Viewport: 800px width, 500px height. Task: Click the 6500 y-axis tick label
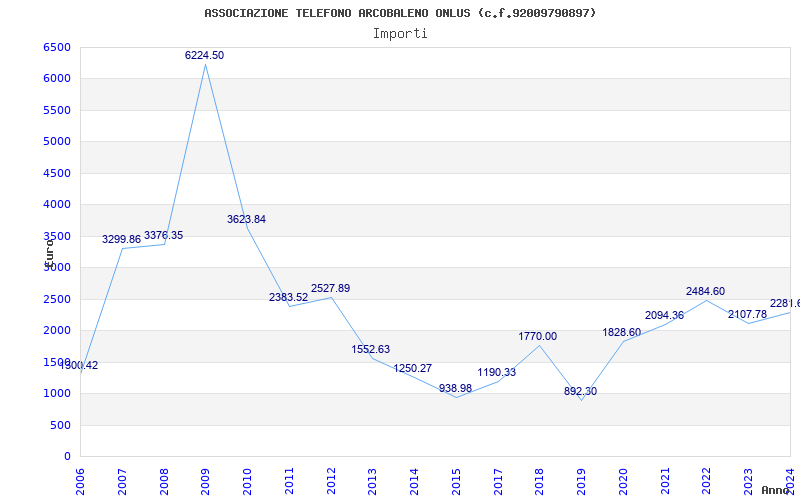[x=57, y=47]
